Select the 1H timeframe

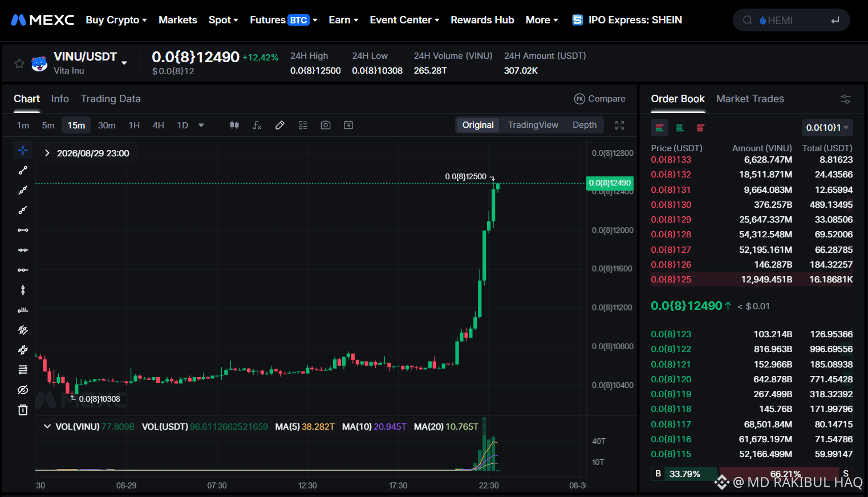tap(134, 126)
